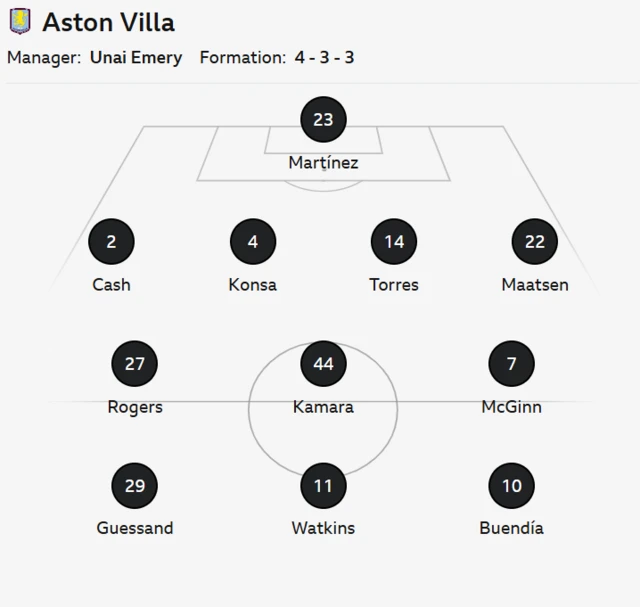Click the number 2 shirt badge

click(111, 242)
